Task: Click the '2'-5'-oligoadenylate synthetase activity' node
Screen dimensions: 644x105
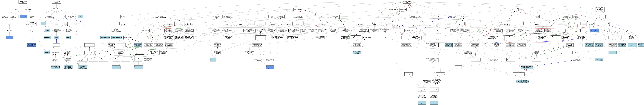Action: (31, 45)
